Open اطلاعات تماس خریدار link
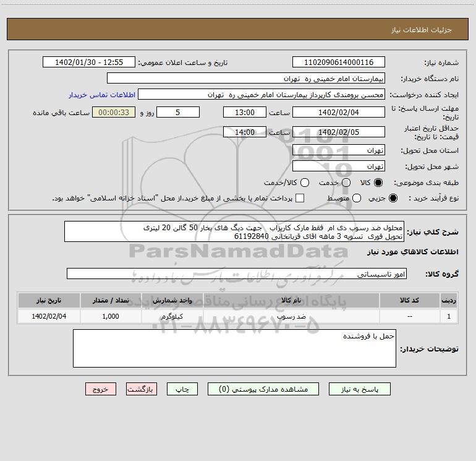 tap(102, 95)
